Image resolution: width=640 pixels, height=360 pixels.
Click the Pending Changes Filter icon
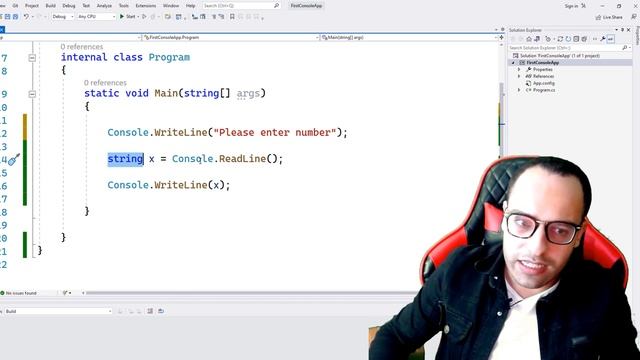point(549,39)
